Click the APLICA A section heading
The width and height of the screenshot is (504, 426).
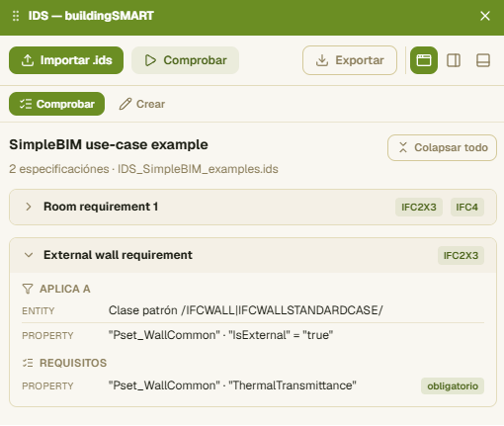tap(65, 289)
